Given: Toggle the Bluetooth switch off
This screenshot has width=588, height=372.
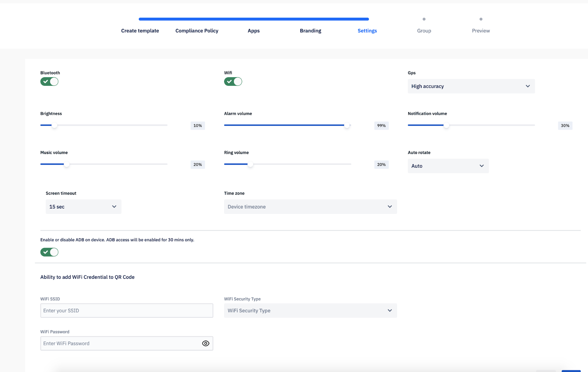Looking at the screenshot, I should (x=49, y=82).
